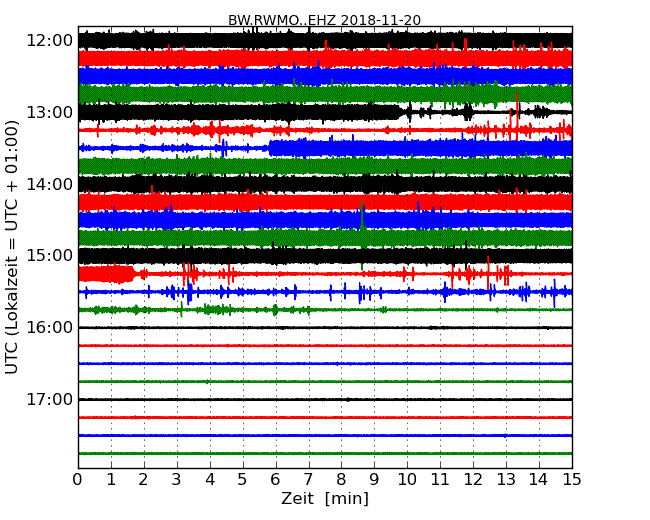This screenshot has width=650, height=520.
Task: Select x-axis tick label 1
Action: (x=111, y=480)
